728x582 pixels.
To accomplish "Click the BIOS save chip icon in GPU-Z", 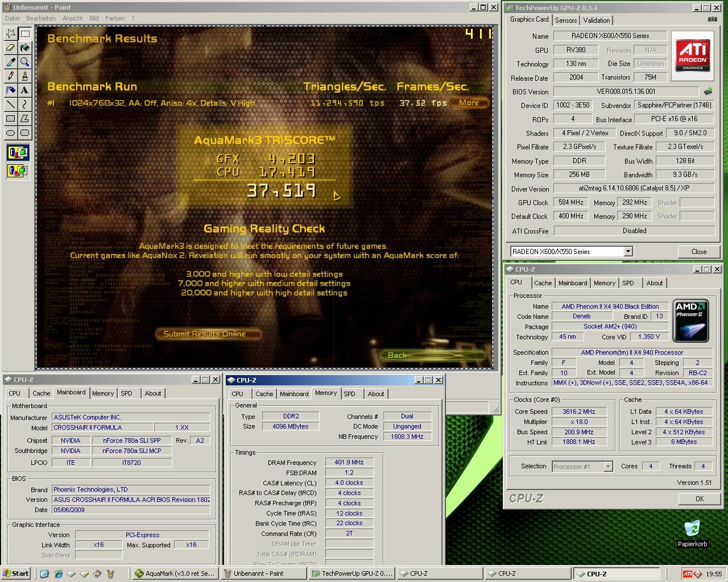I will point(708,91).
